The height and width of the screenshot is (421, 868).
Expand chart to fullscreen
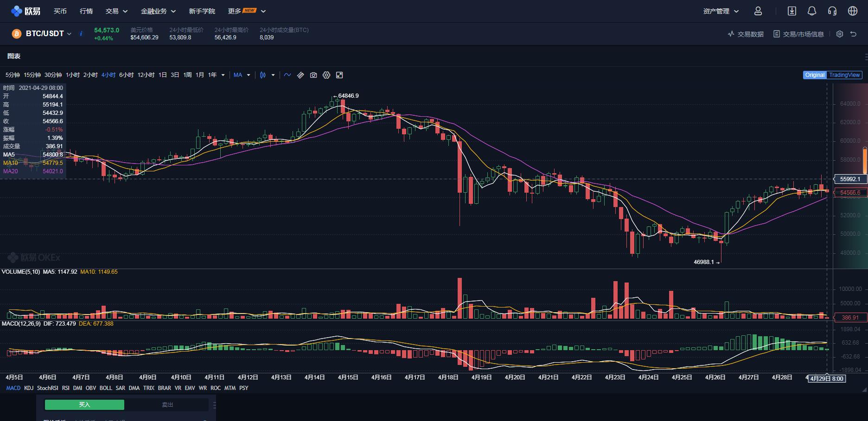pyautogui.click(x=339, y=75)
